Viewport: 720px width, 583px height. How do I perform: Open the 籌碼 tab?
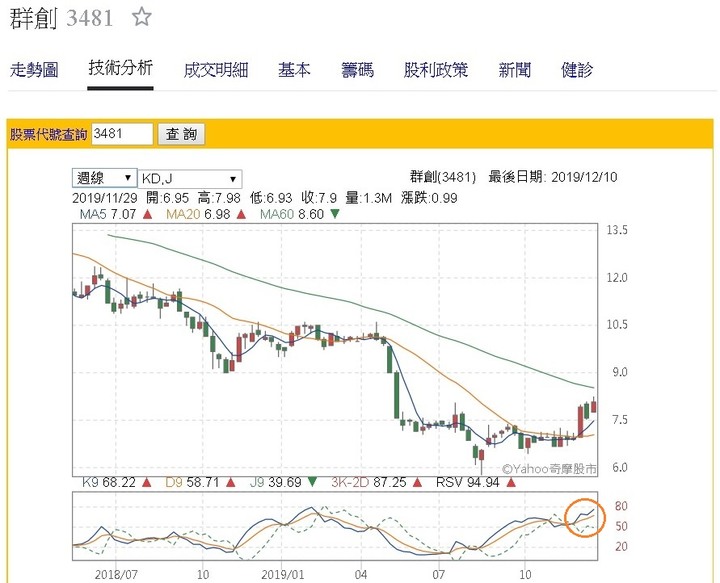[357, 70]
